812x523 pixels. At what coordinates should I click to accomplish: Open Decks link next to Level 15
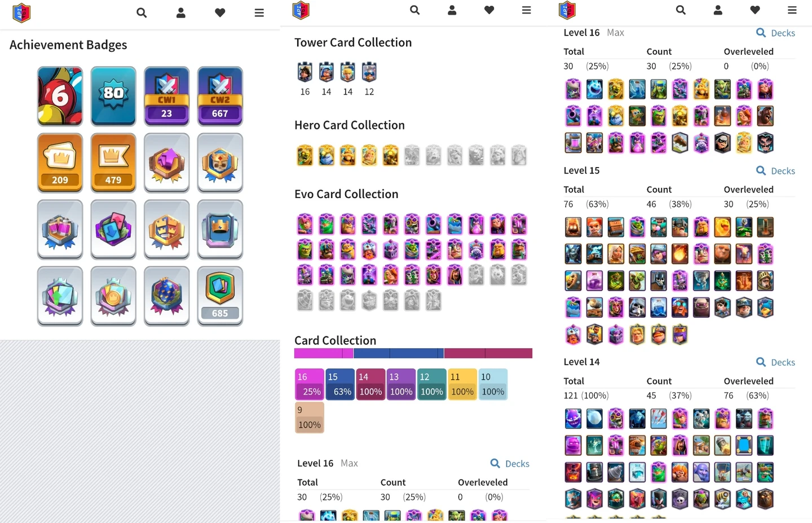(x=776, y=171)
